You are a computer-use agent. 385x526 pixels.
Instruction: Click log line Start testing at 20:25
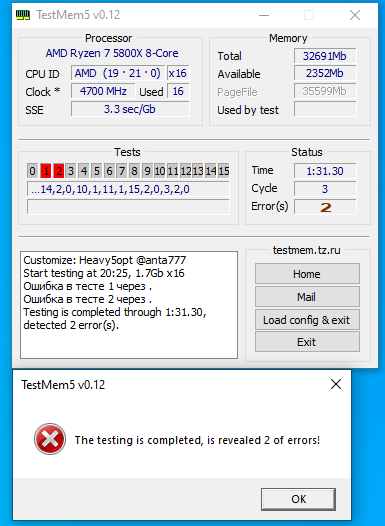point(104,273)
